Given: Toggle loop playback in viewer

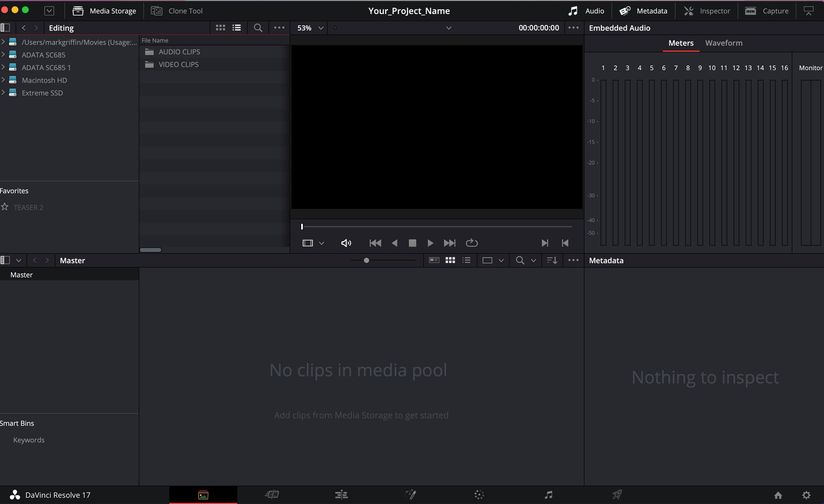Looking at the screenshot, I should pos(471,243).
